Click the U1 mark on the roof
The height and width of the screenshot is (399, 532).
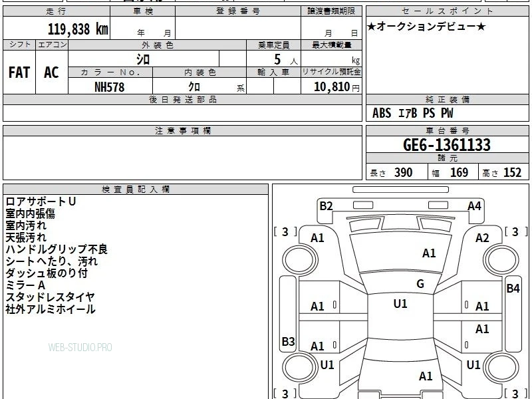[400, 304]
